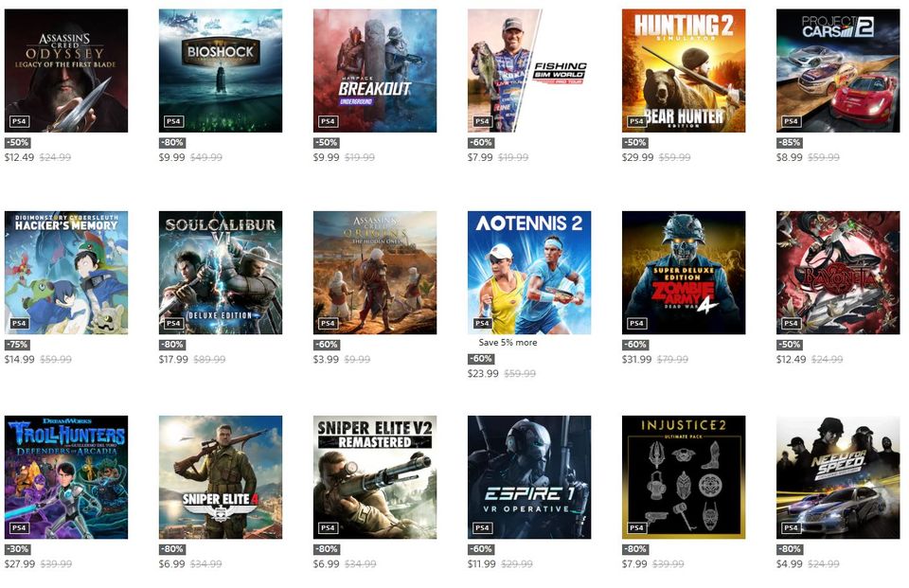Open the Fishing Sim World Pro Tour tile
The image size is (909, 588).
529,71
